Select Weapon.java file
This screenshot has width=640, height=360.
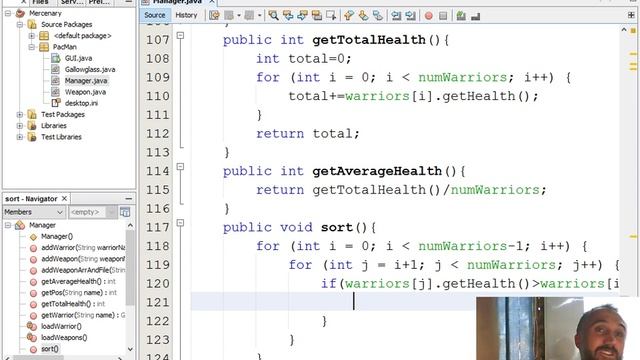click(85, 92)
